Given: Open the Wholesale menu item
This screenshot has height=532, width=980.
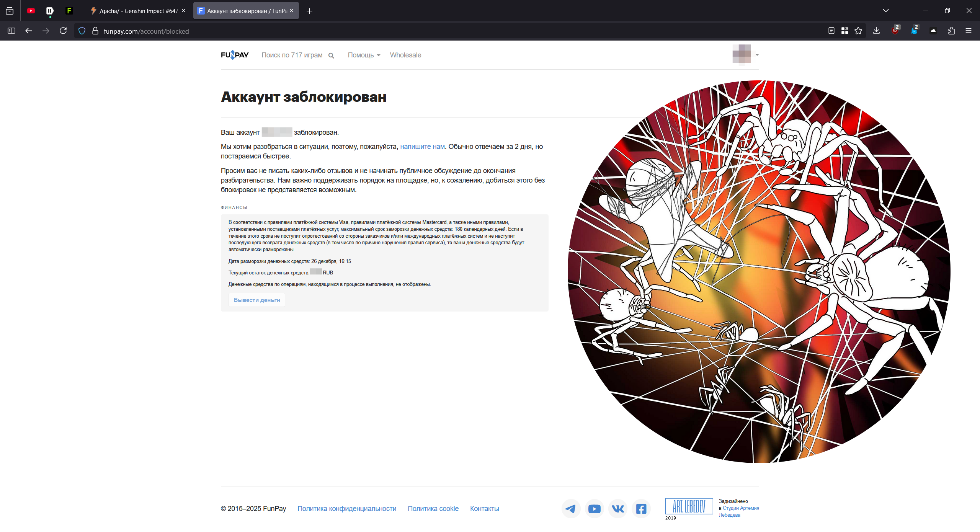Looking at the screenshot, I should click(405, 55).
